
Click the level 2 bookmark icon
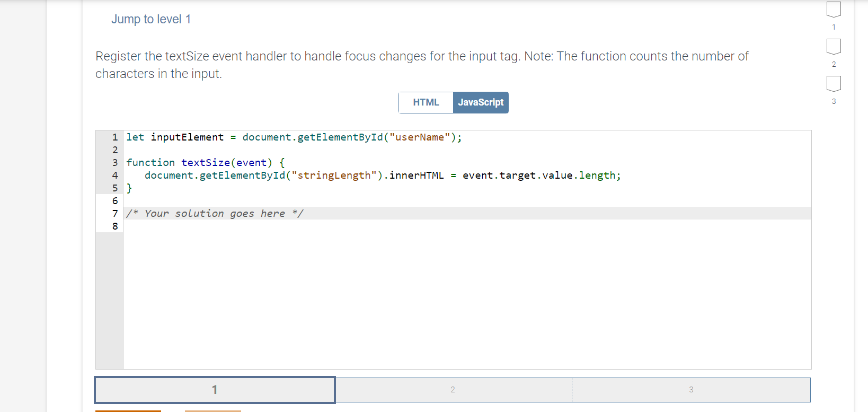834,47
